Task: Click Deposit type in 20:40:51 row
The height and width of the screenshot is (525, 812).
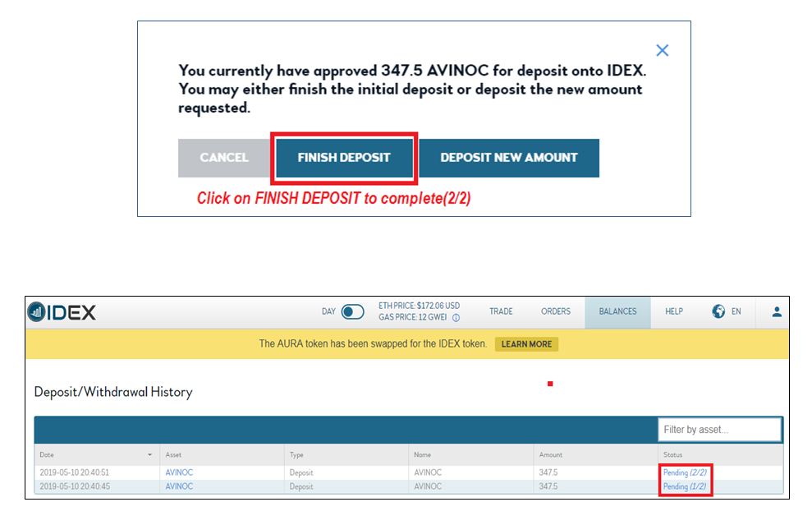Action: (301, 472)
